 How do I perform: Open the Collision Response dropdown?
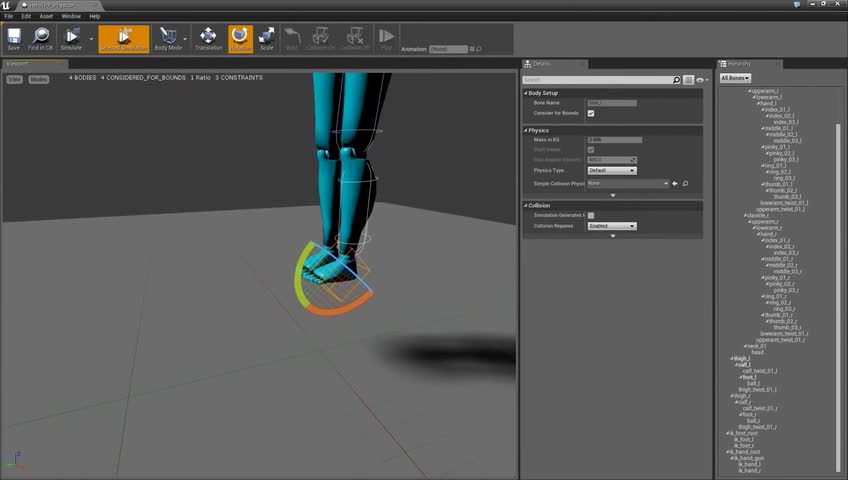612,226
